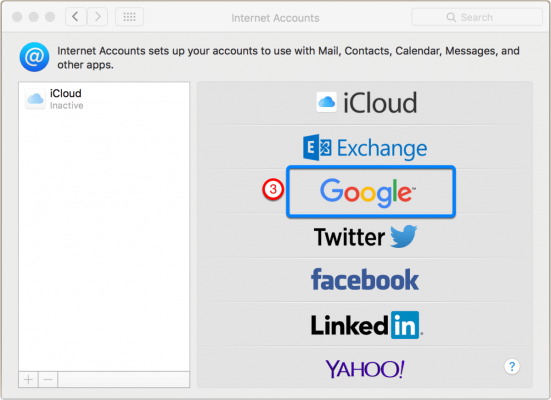Choose the Yahoo account type
The width and height of the screenshot is (551, 400).
coord(365,368)
